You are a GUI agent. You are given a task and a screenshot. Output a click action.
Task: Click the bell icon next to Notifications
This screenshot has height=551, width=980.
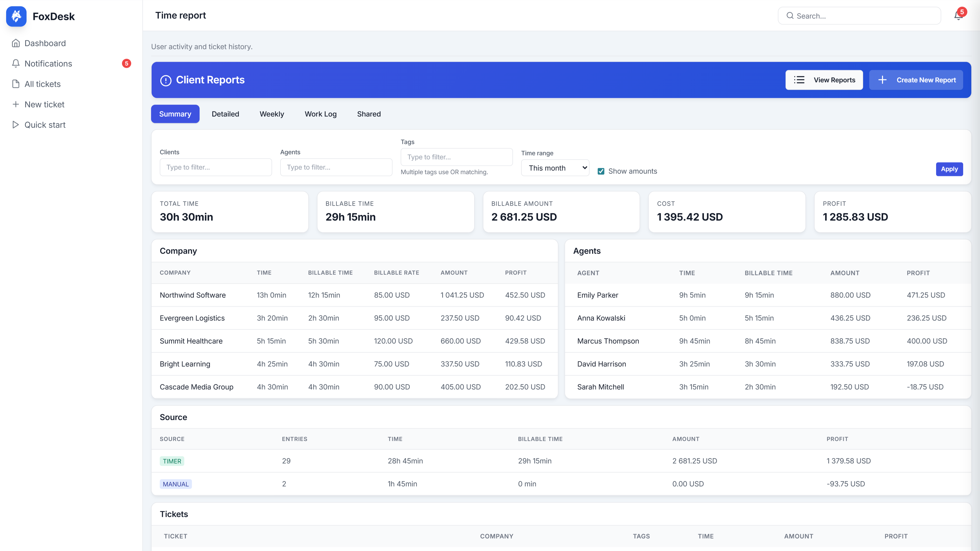tap(16, 64)
